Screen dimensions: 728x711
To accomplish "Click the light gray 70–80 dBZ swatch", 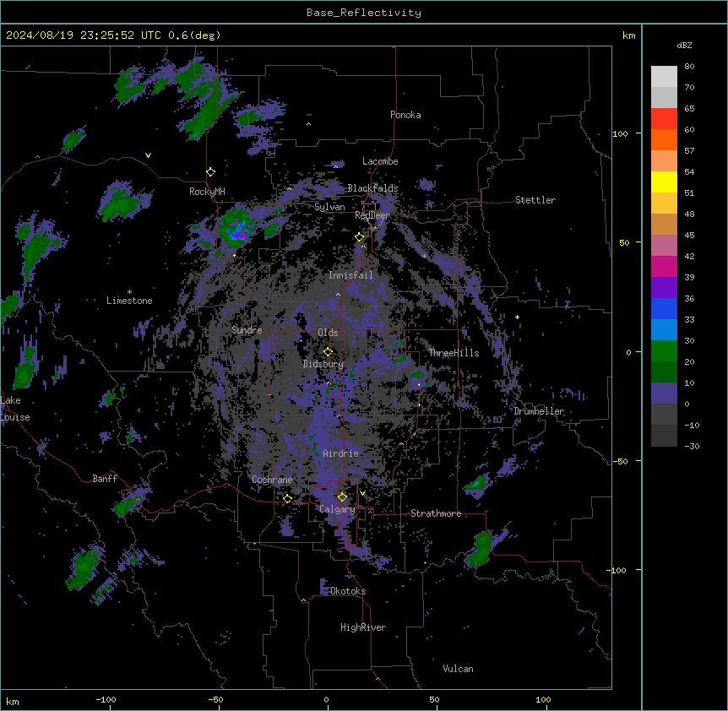I will 664,77.
